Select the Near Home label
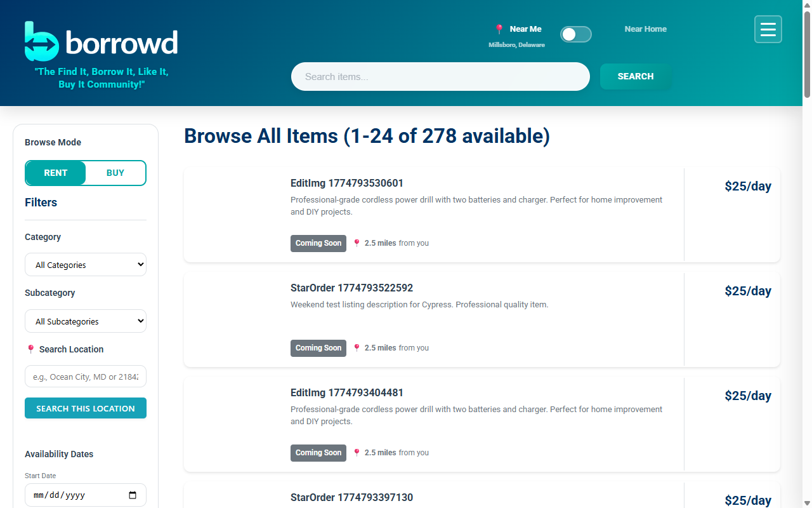This screenshot has width=812, height=508. pos(645,29)
